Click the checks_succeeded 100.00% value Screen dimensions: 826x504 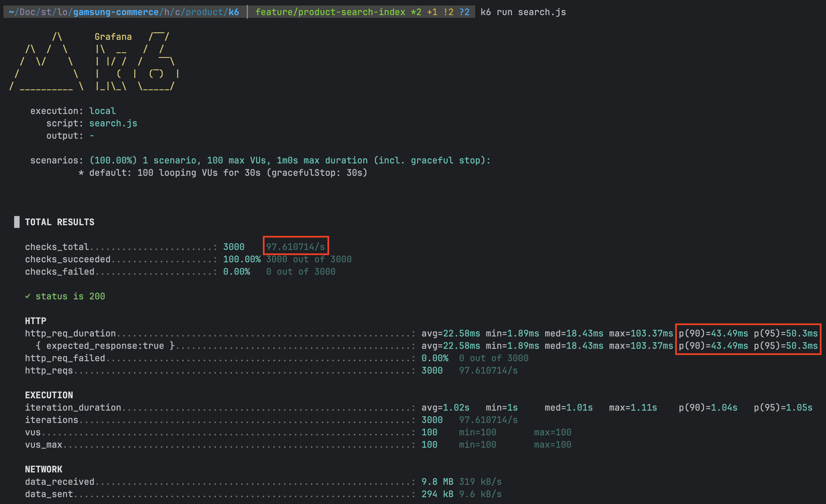point(242,259)
